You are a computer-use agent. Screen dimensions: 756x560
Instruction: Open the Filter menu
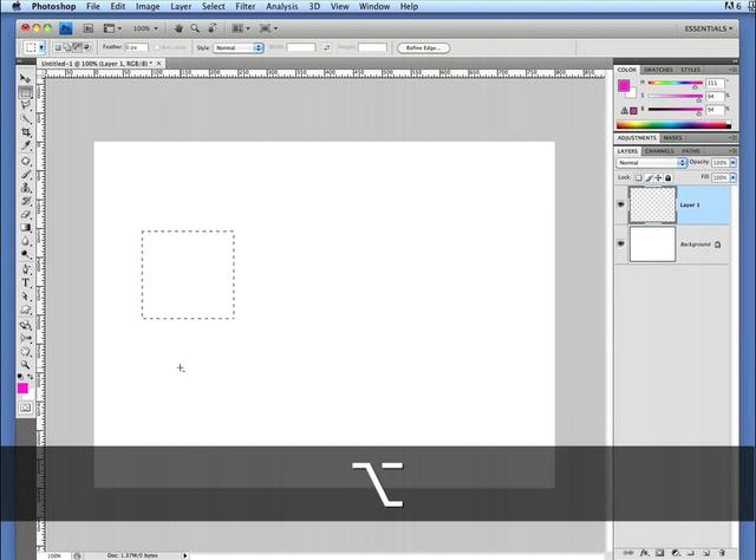tap(245, 6)
